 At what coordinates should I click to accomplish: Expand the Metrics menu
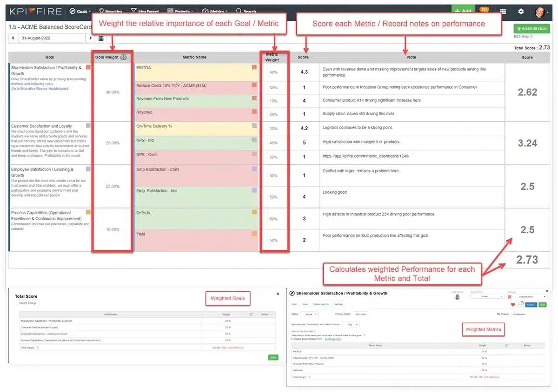pyautogui.click(x=215, y=11)
